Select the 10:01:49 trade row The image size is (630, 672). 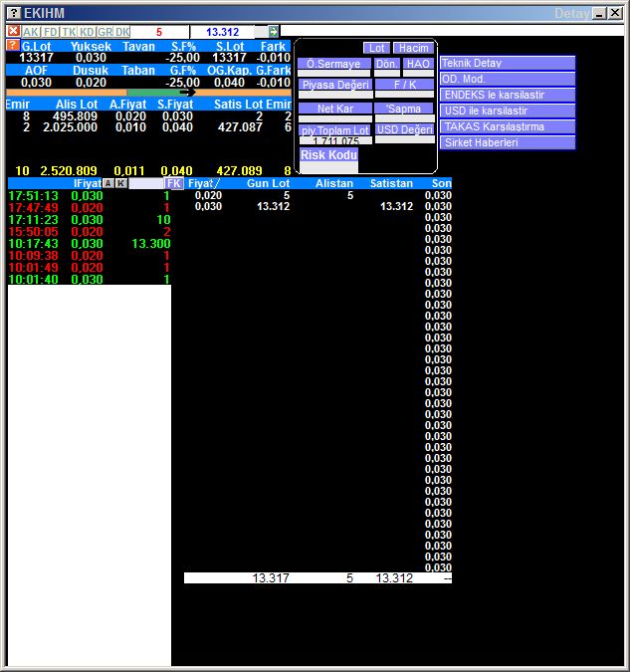90,268
